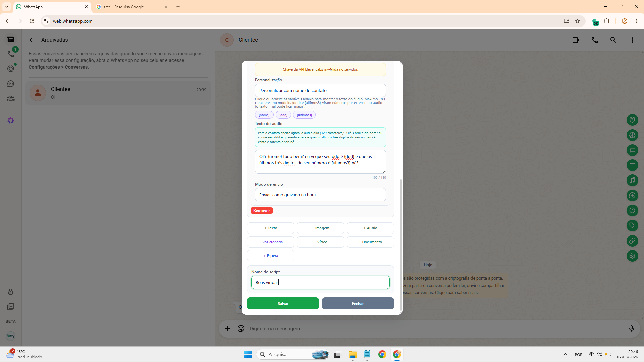The height and width of the screenshot is (362, 644).
Task: Click the attach plus icon in message bar
Action: tap(228, 329)
